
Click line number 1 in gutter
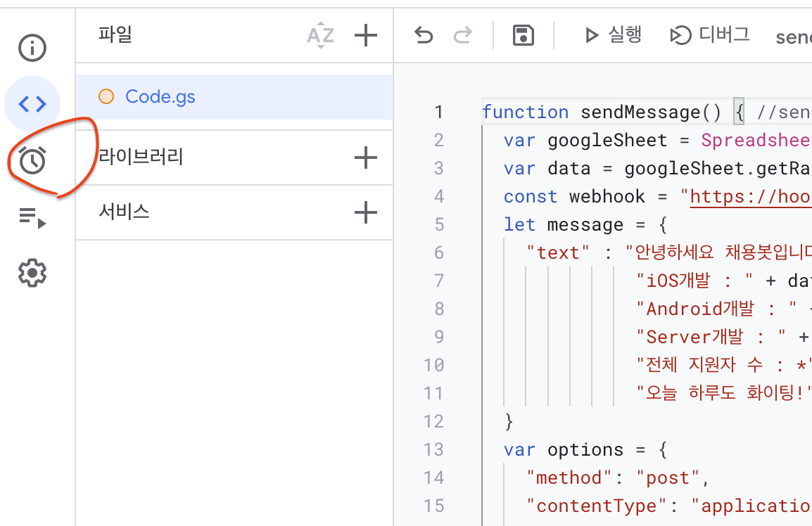click(x=438, y=113)
